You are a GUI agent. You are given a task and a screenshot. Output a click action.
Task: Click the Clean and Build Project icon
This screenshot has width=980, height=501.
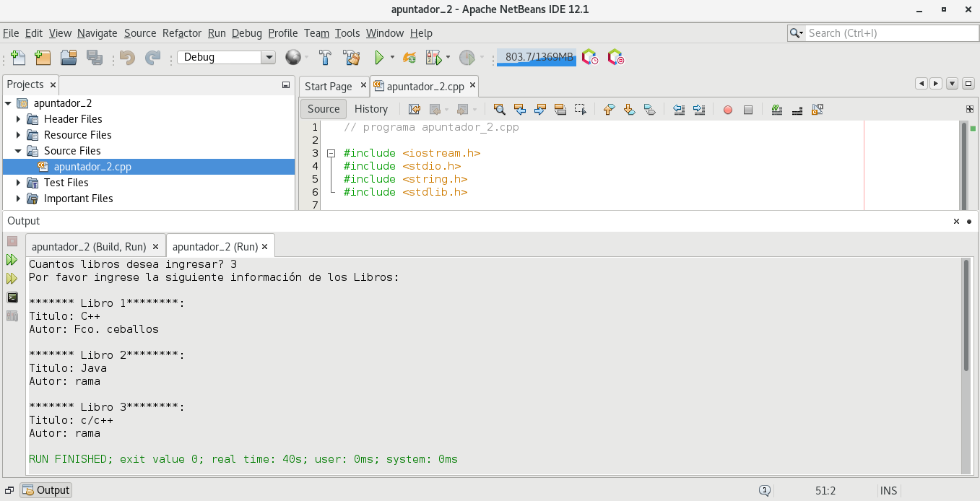pyautogui.click(x=352, y=58)
